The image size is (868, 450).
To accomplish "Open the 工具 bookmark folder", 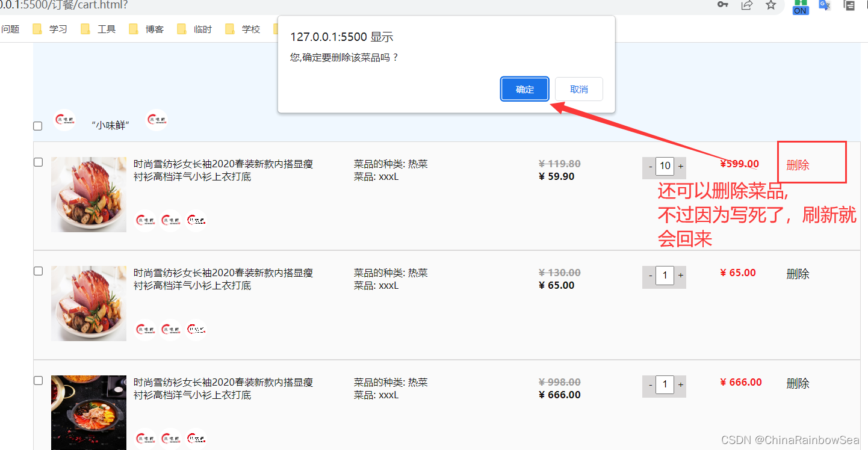I will 98,29.
